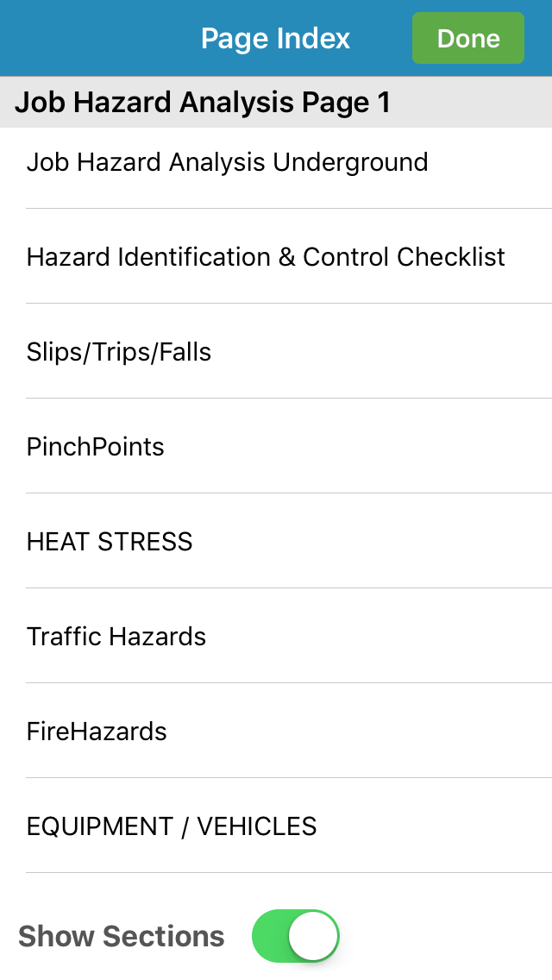The height and width of the screenshot is (980, 552).
Task: Click the word Underground in the first row
Action: click(x=350, y=162)
